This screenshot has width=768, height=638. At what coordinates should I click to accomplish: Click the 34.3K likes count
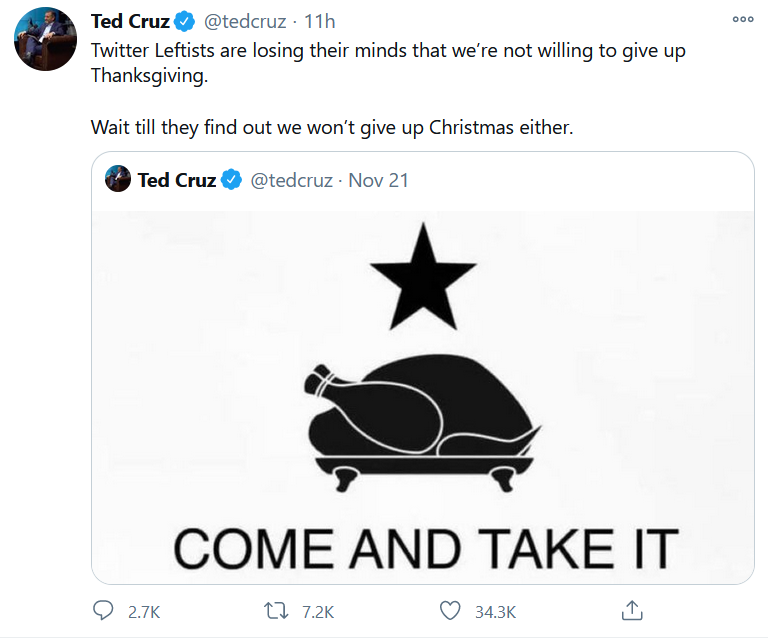pyautogui.click(x=495, y=611)
